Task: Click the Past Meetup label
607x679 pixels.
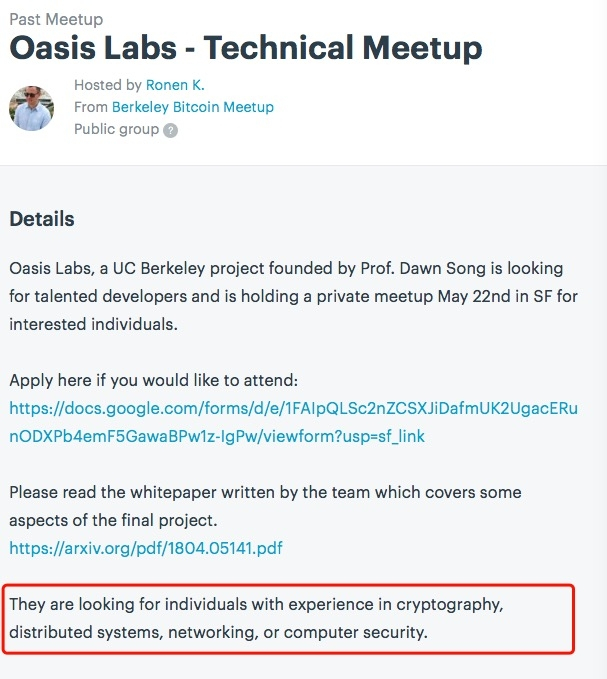Action: click(56, 19)
